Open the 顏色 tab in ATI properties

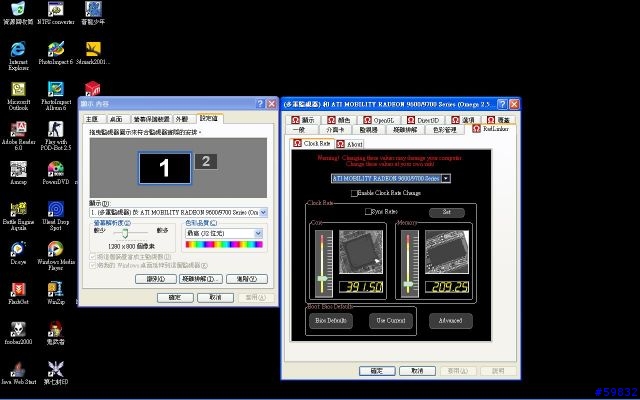click(x=339, y=120)
